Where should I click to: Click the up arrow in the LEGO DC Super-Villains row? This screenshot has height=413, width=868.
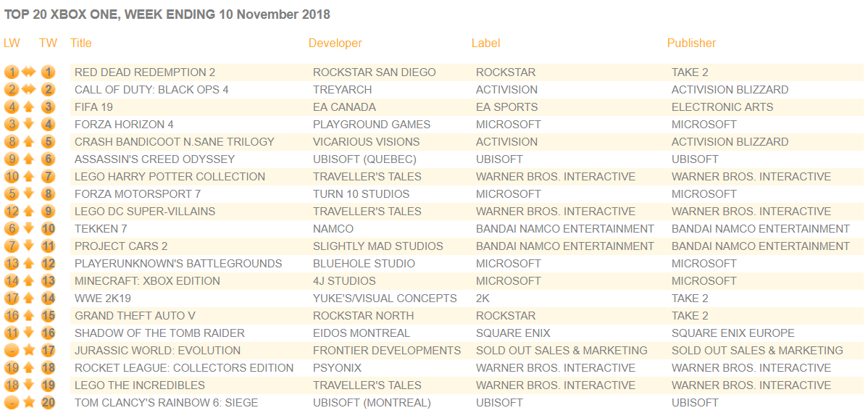point(29,211)
